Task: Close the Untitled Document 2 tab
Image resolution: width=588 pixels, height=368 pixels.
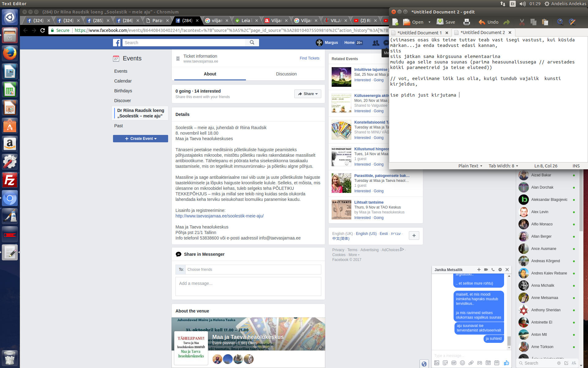Action: point(510,33)
